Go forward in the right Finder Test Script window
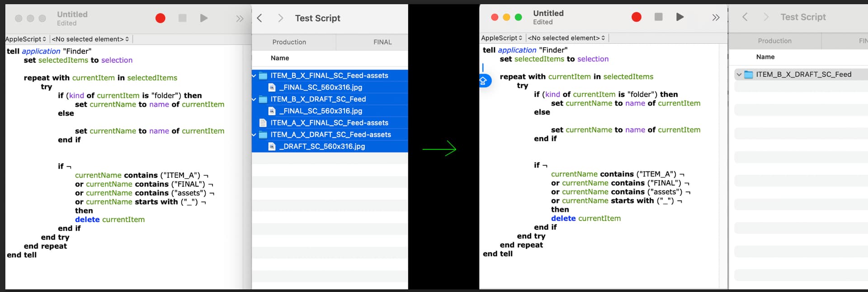Screen dimensions: 868x292 766,17
